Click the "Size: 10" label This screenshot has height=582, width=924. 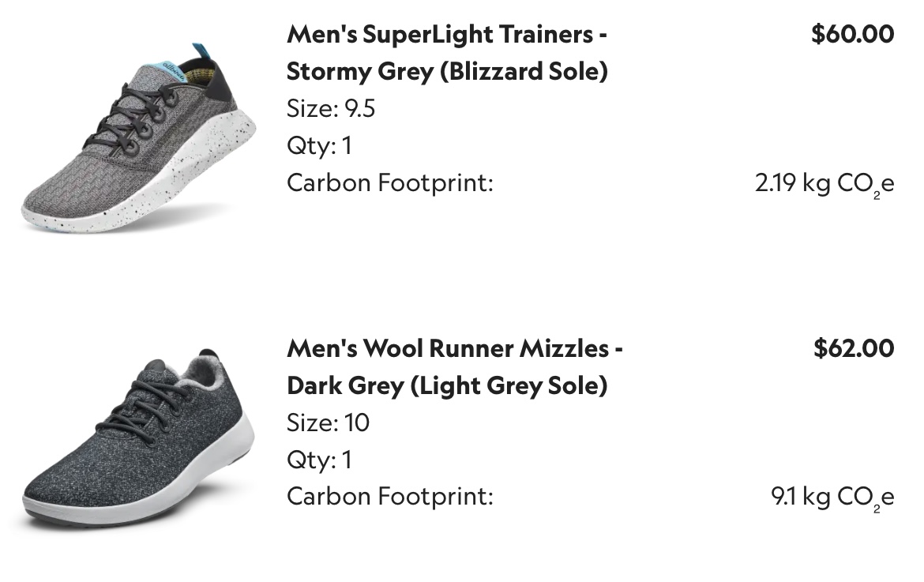pyautogui.click(x=328, y=423)
